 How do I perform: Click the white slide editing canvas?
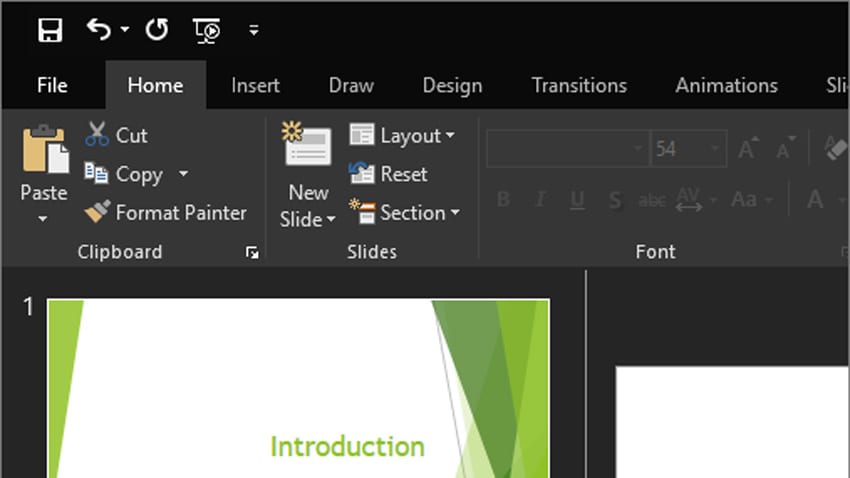pos(732,422)
